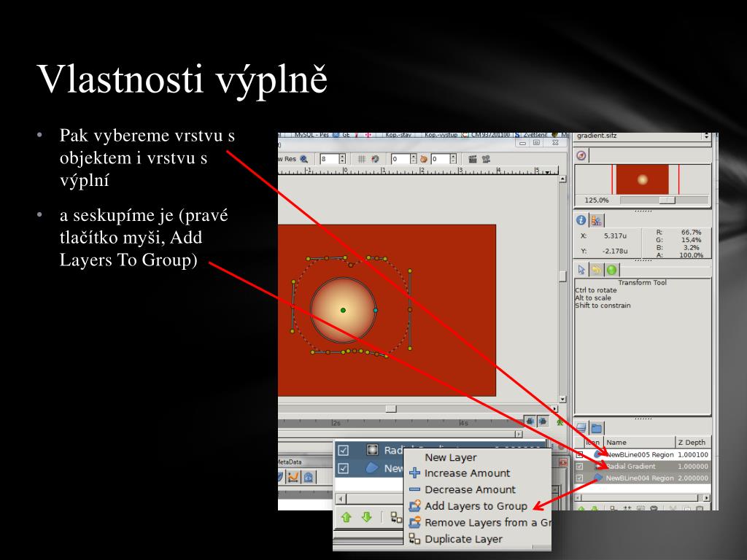The image size is (747, 560).
Task: Open the palette editor tab icon
Action: point(596,220)
